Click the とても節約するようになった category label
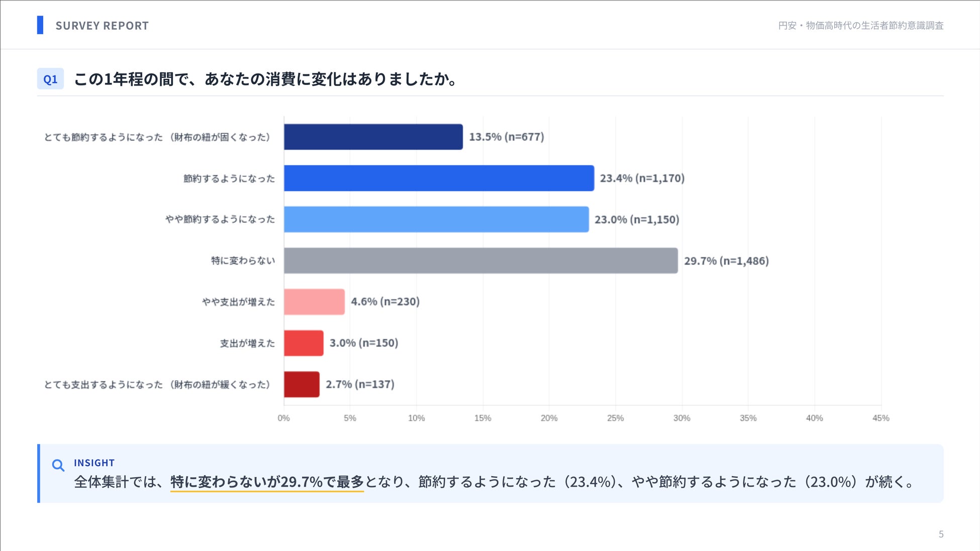The width and height of the screenshot is (980, 551). click(157, 137)
